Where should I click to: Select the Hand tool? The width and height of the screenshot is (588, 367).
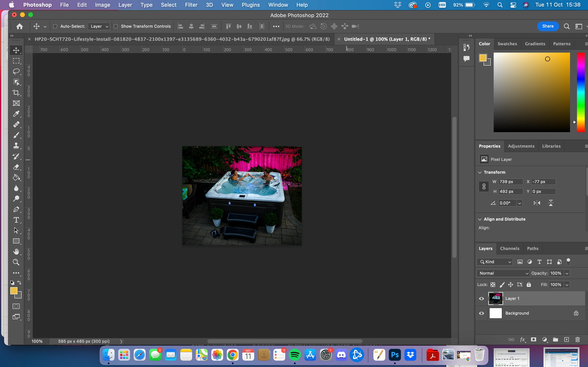point(16,252)
